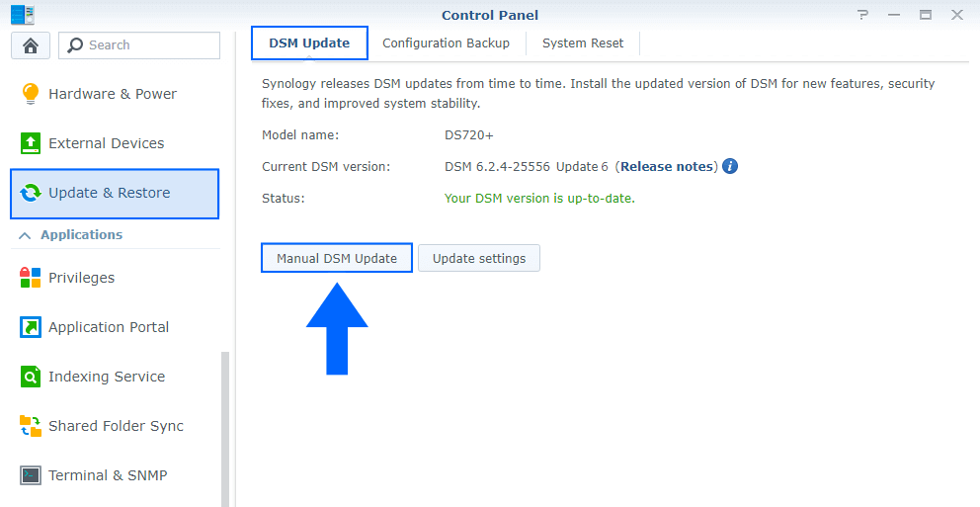
Task: Click the Search input field
Action: (x=139, y=45)
